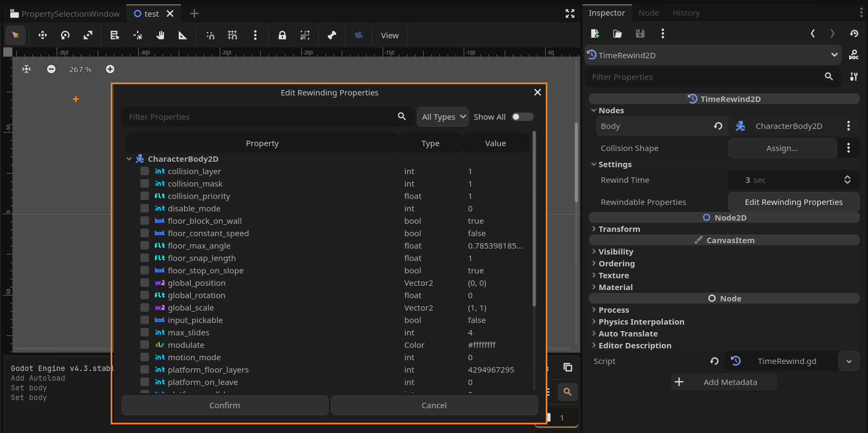The height and width of the screenshot is (433, 868).
Task: Check the global_position property checkbox
Action: pos(145,283)
